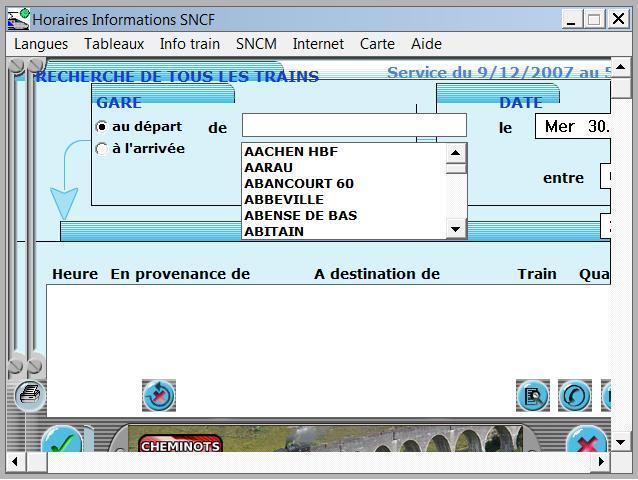Open the Langues menu
This screenshot has height=480, width=638.
tap(41, 44)
